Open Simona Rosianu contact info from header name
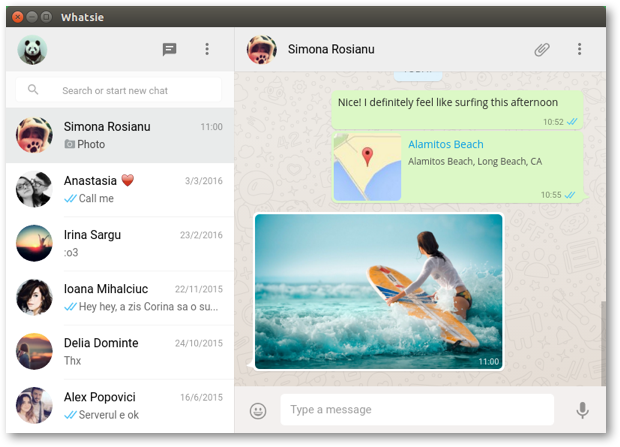 coord(331,49)
